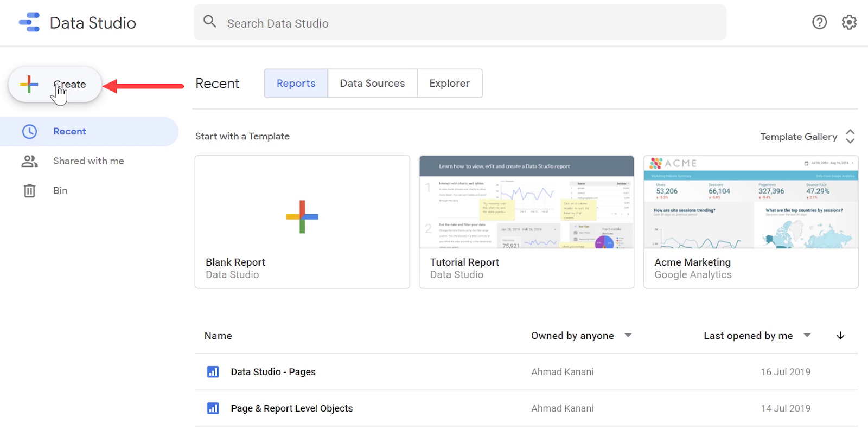
Task: Click the Data Studio title text
Action: click(x=93, y=23)
